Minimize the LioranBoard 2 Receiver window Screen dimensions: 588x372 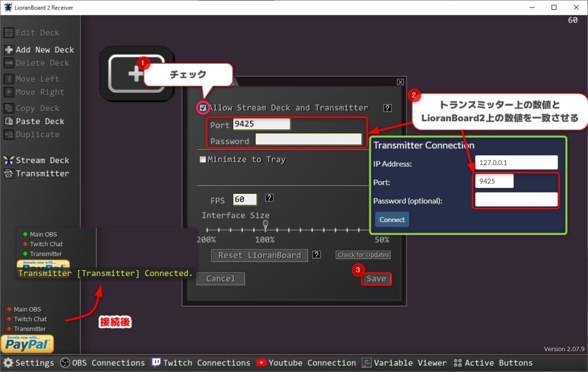click(x=532, y=7)
